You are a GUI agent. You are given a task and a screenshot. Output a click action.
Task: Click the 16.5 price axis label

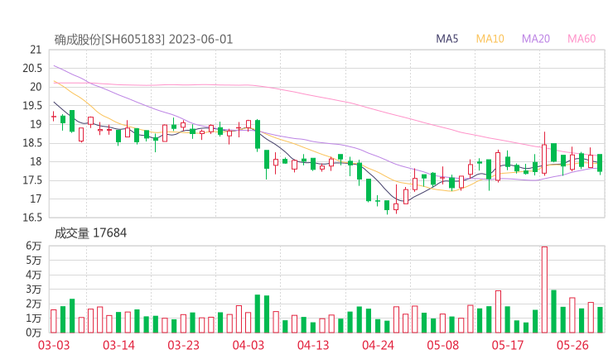32,218
